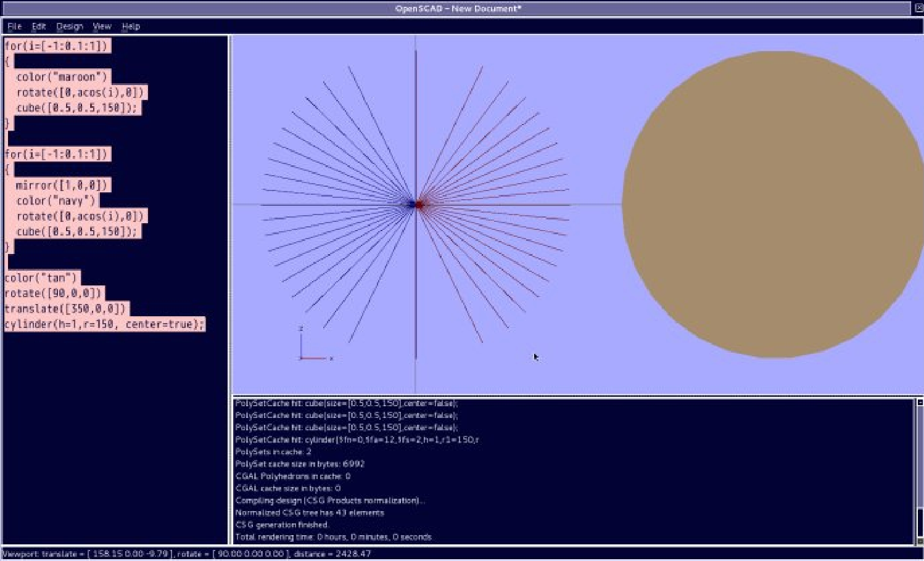Click the console scrollbar down arrow
This screenshot has height=561, width=924.
click(919, 541)
